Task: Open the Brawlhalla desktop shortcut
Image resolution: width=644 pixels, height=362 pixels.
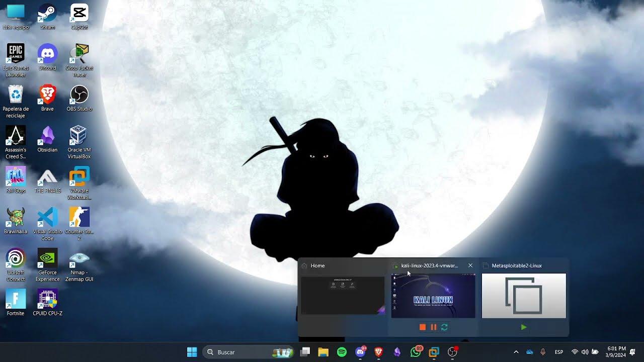Action: tap(16, 221)
